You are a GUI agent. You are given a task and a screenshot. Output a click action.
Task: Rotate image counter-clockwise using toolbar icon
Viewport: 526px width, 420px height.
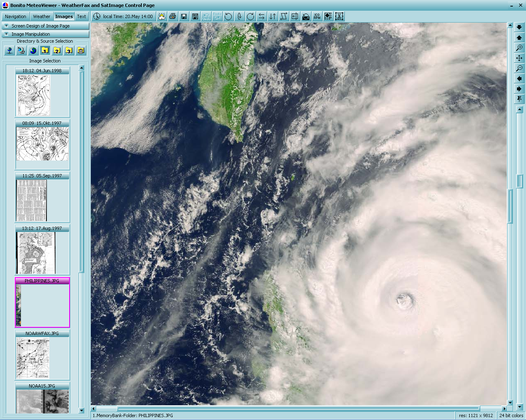(x=228, y=16)
